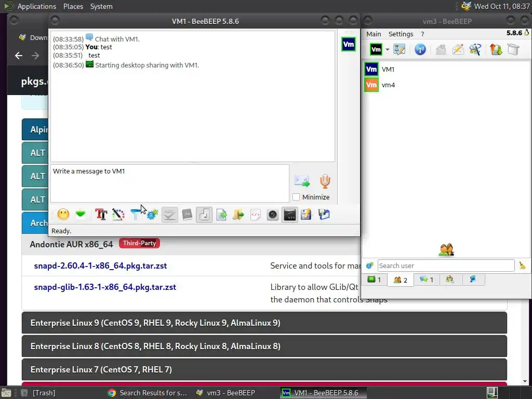Click the code snippet icon in chat toolbar
Screen dimensions: 532x399
pos(256,215)
